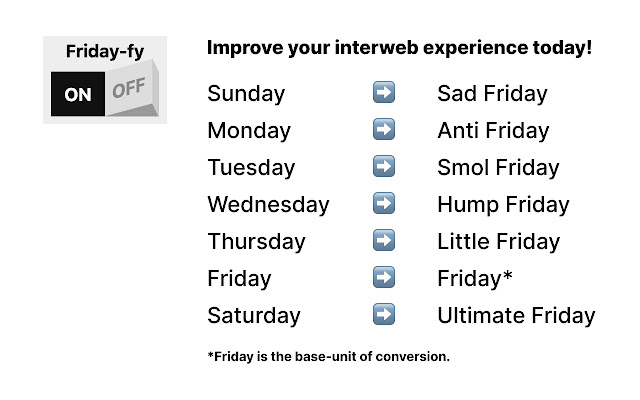Viewport: 640px width, 400px height.
Task: Click the arrow icon beside Saturday
Action: pyautogui.click(x=383, y=315)
